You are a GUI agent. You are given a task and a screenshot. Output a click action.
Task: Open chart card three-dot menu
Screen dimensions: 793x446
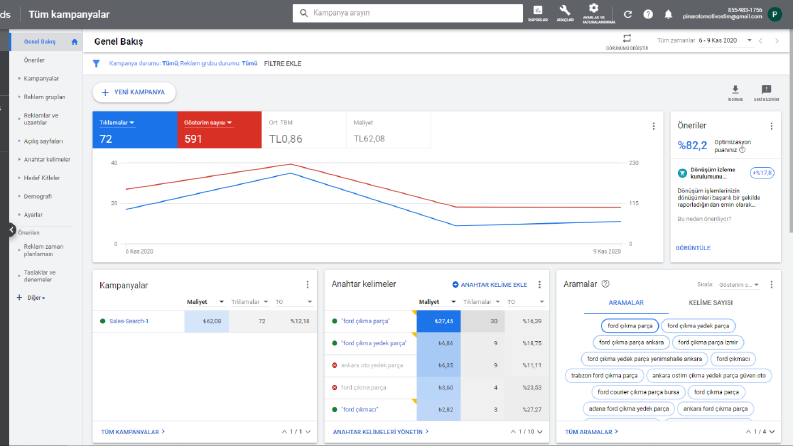[x=653, y=126]
